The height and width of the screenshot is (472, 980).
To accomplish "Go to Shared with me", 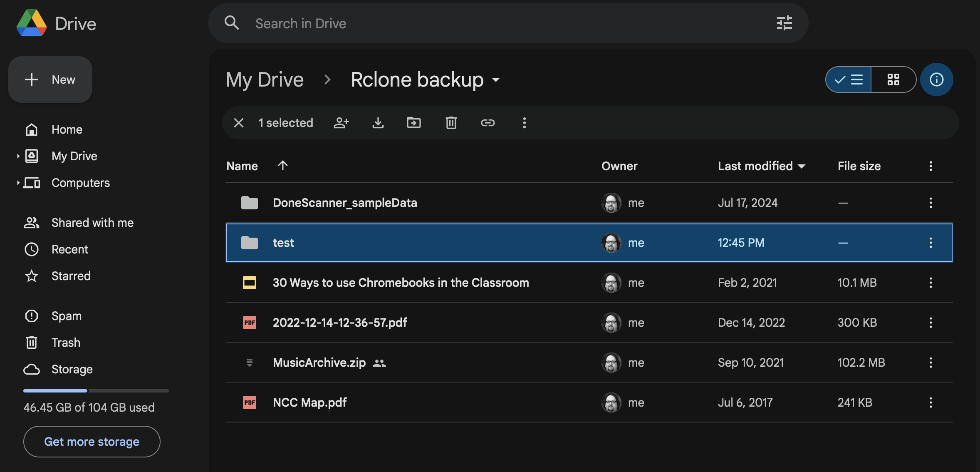I will tap(92, 223).
